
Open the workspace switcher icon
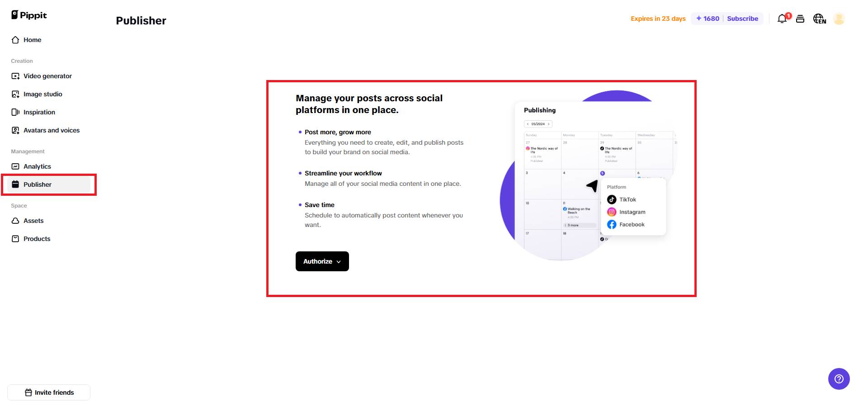click(x=800, y=19)
